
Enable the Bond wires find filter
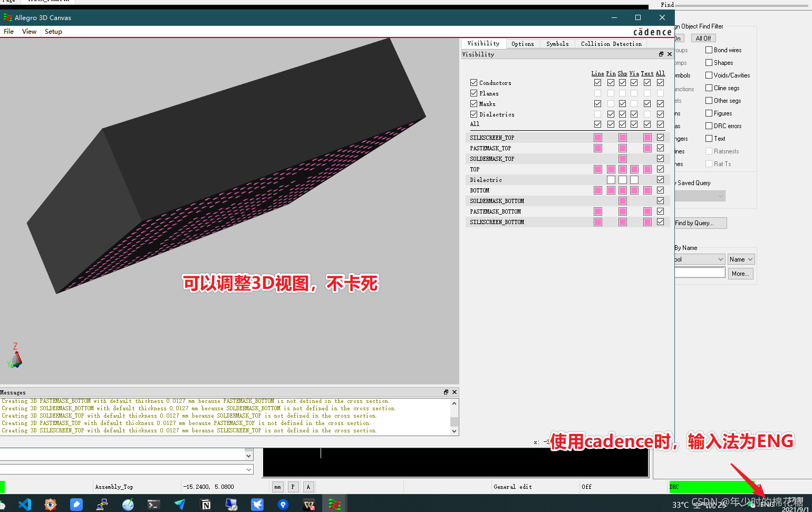click(x=709, y=50)
